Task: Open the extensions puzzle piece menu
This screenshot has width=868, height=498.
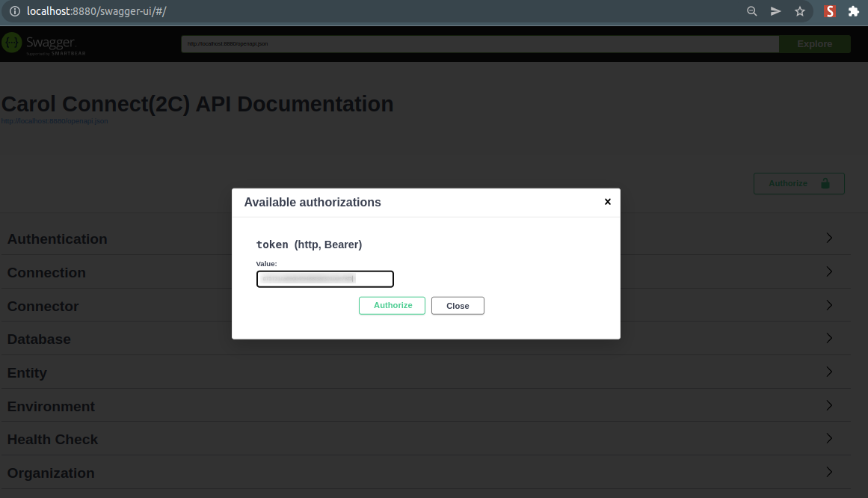Action: (x=853, y=11)
